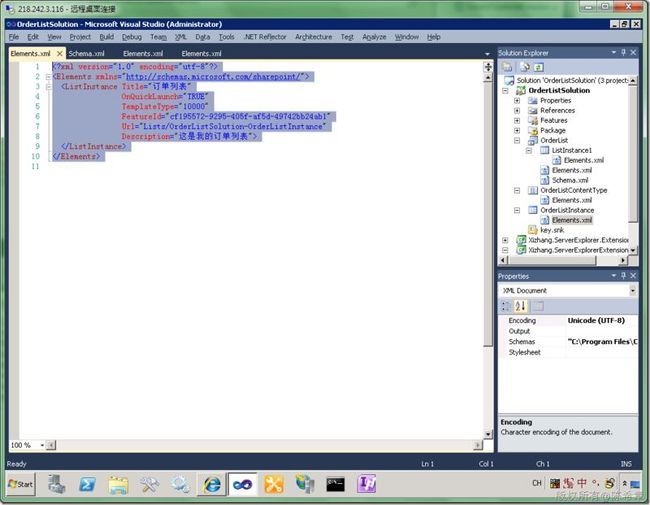Click the schemas.microsoft.com sharepoint link
This screenshot has height=505, width=650.
point(215,77)
